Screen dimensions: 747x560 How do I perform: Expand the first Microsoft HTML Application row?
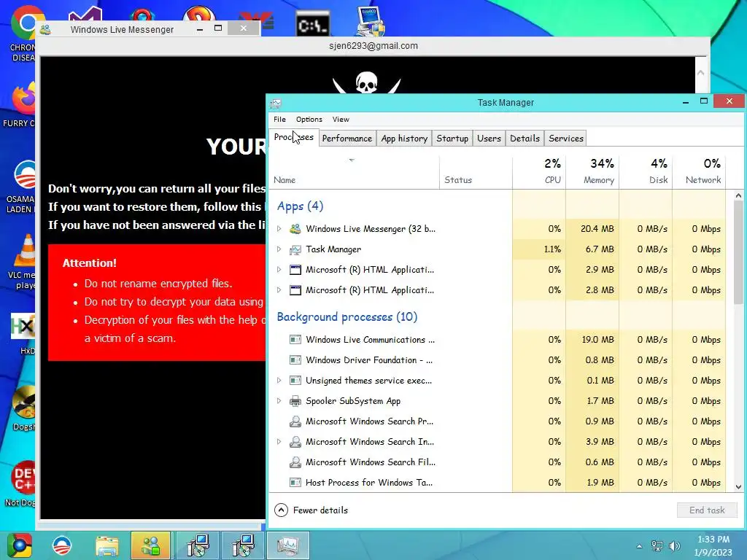click(x=279, y=270)
